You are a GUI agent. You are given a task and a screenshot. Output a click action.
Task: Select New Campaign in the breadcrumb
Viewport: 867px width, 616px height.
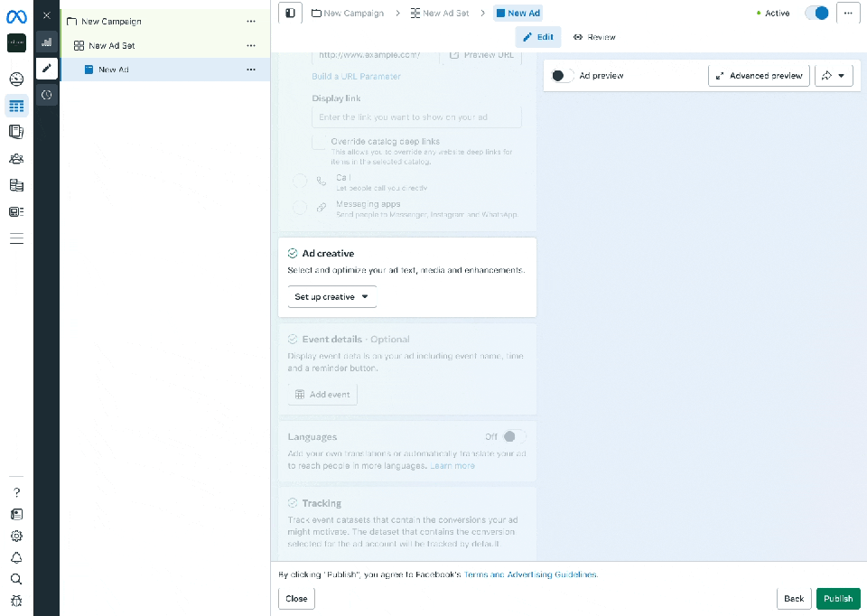click(x=347, y=14)
